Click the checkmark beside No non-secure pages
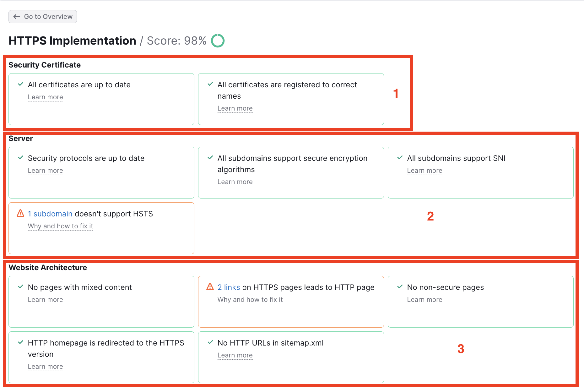Screen dimensions: 584x392 pyautogui.click(x=399, y=286)
